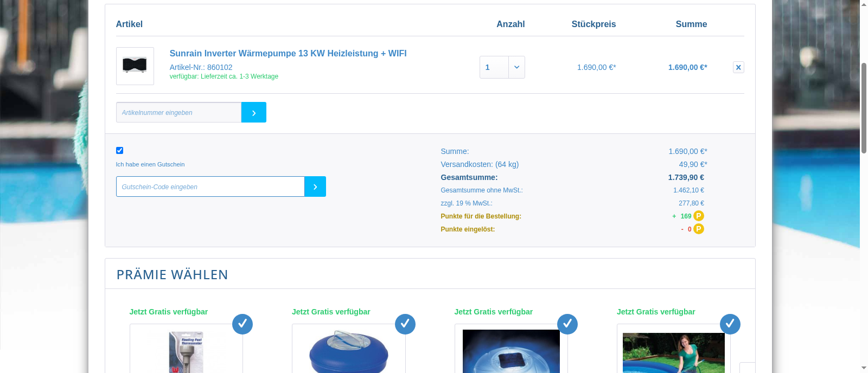Viewport: 868px width, 373px height.
Task: Click the net amount 1.462,10 €
Action: click(x=689, y=190)
